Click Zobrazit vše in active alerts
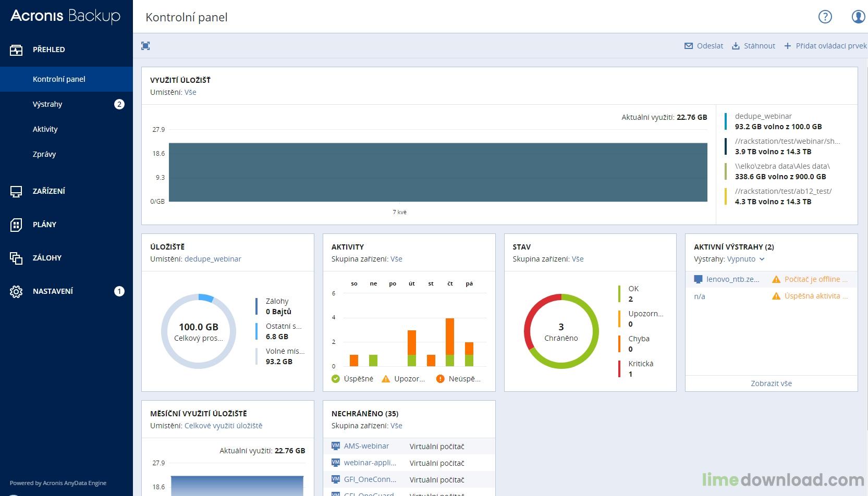868x496 pixels. point(771,383)
